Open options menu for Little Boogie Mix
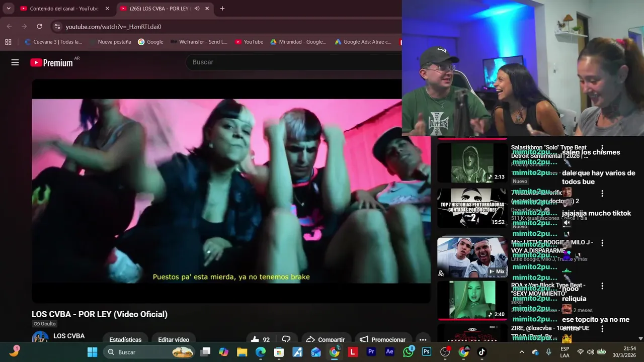The width and height of the screenshot is (644, 362). click(x=602, y=243)
